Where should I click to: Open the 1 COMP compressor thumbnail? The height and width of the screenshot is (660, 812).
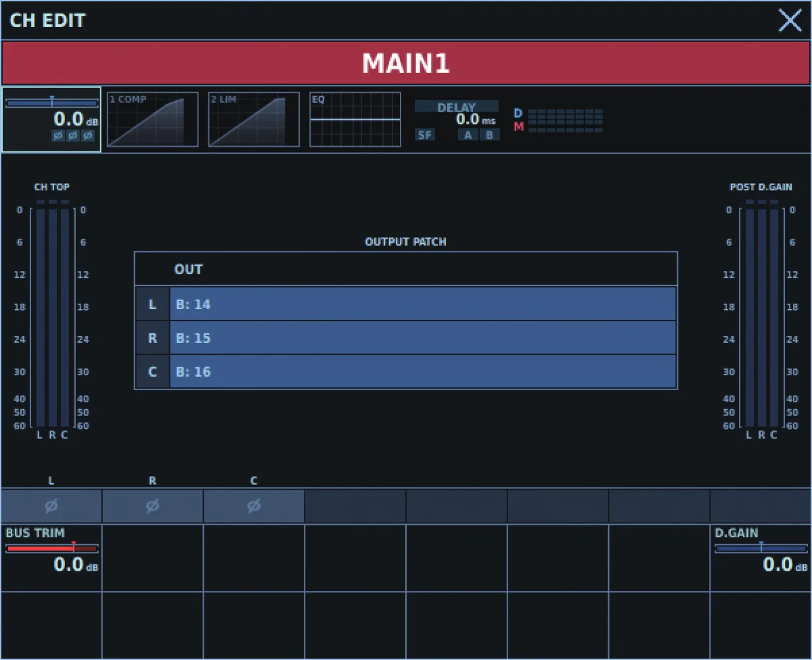(153, 120)
